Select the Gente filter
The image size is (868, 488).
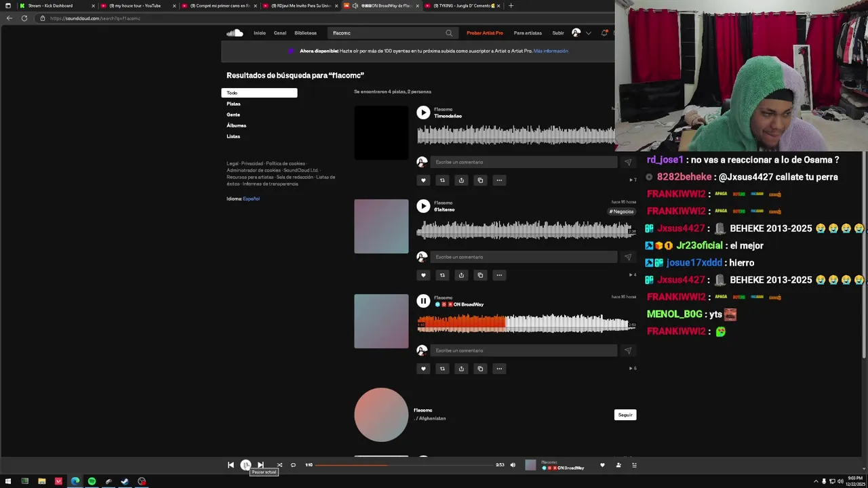coord(233,115)
